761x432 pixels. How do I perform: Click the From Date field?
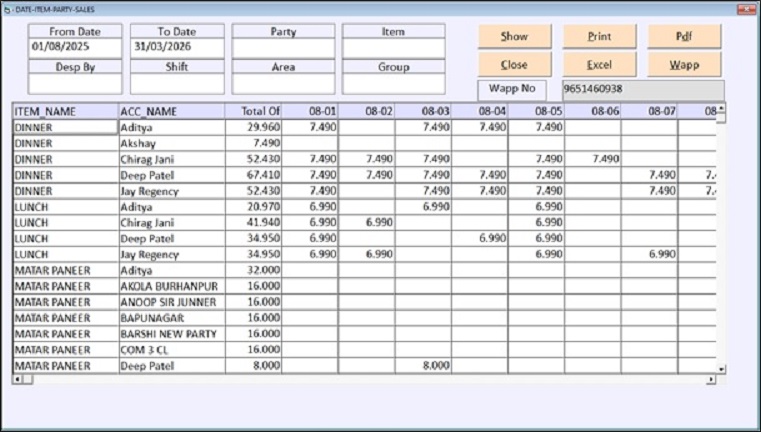[x=75, y=47]
